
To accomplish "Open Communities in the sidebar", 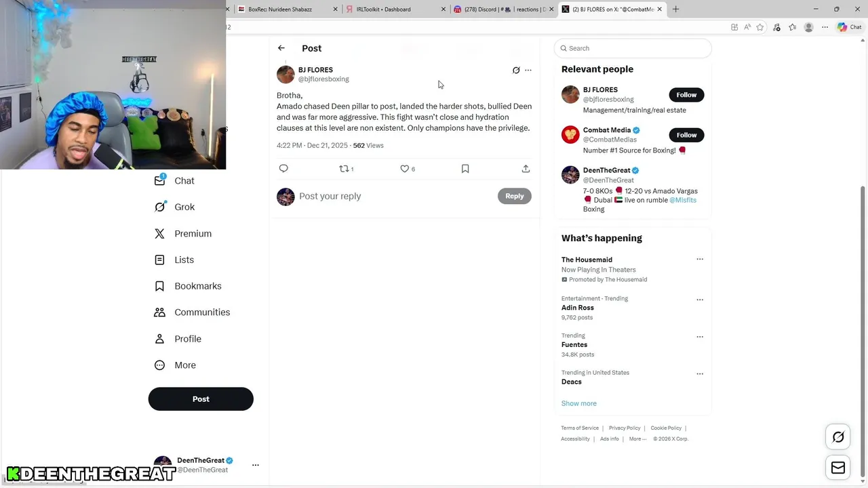I will (x=201, y=312).
